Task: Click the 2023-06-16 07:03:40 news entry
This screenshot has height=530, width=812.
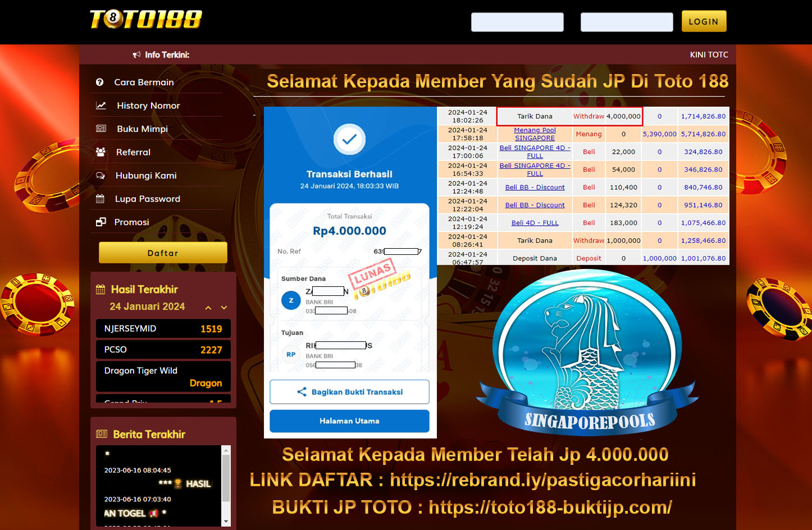Action: [138, 499]
